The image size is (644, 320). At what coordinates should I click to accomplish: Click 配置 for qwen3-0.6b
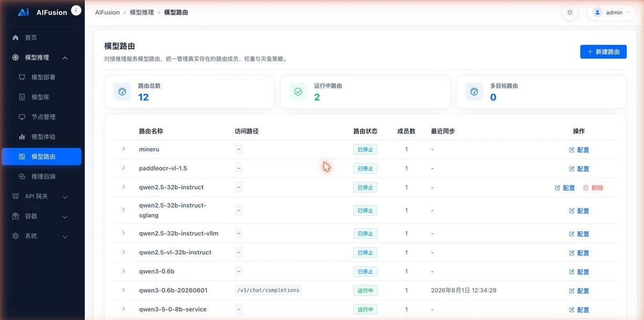[579, 272]
